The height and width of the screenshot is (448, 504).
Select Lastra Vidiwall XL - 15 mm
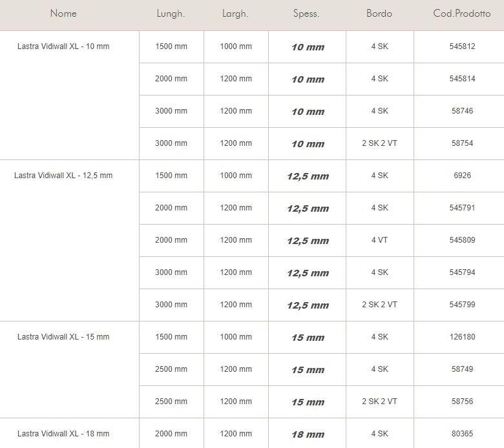(63, 337)
